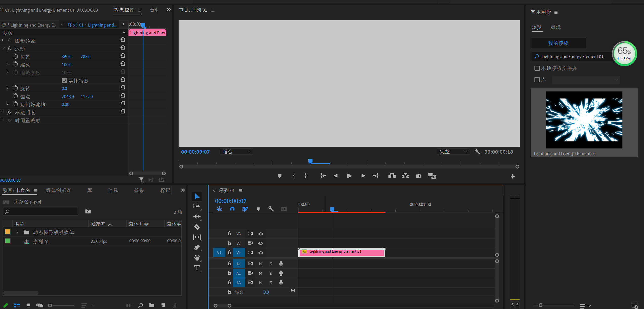Select the Type tool
644x309 pixels.
[x=197, y=268]
